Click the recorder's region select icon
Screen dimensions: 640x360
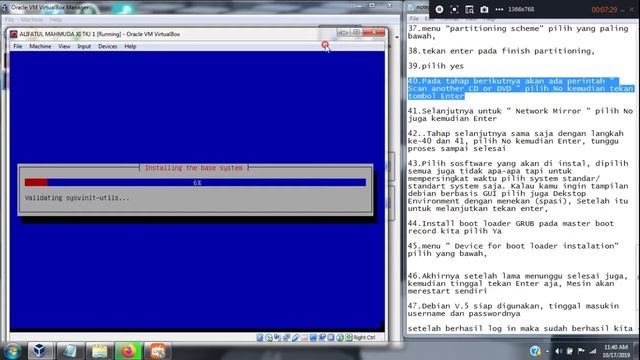point(454,9)
